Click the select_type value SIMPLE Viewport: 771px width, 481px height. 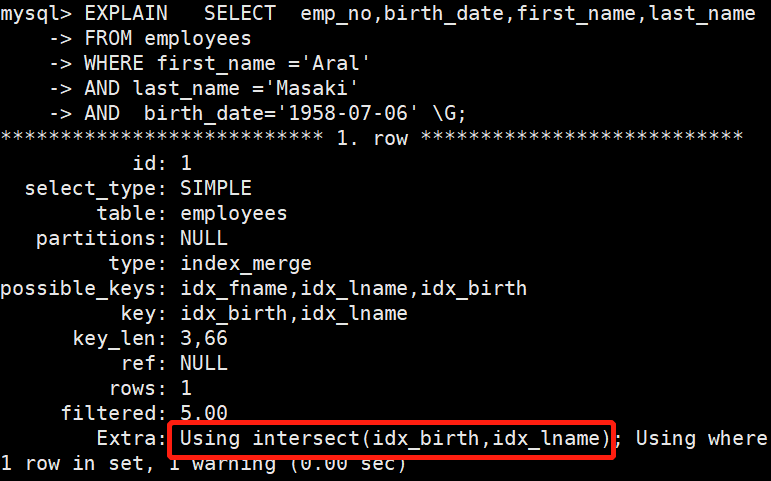tap(216, 188)
